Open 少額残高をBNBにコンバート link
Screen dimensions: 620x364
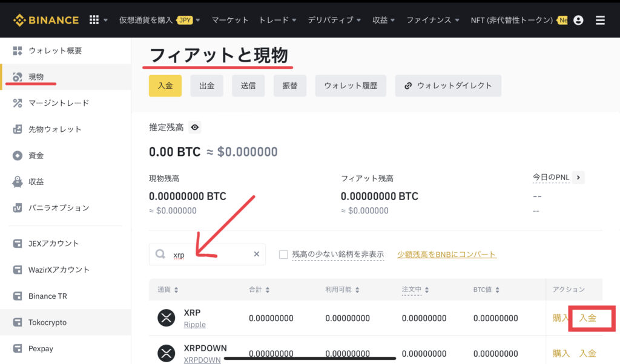(x=447, y=254)
